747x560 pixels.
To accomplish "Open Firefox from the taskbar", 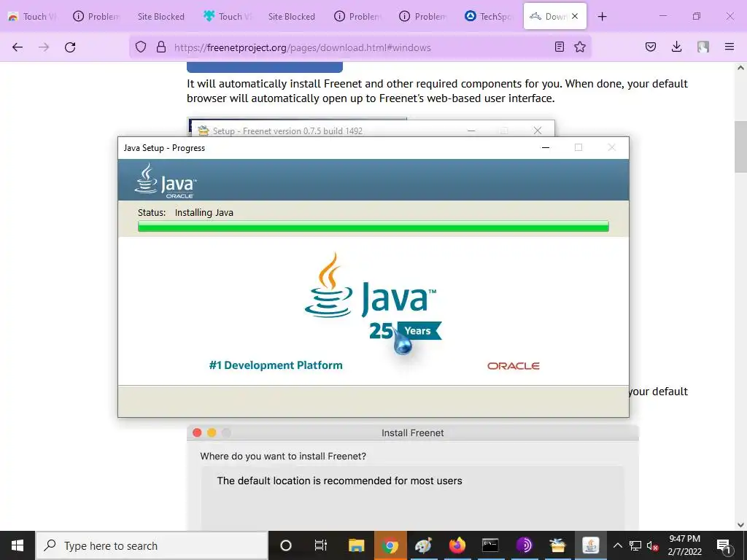I will (x=457, y=545).
